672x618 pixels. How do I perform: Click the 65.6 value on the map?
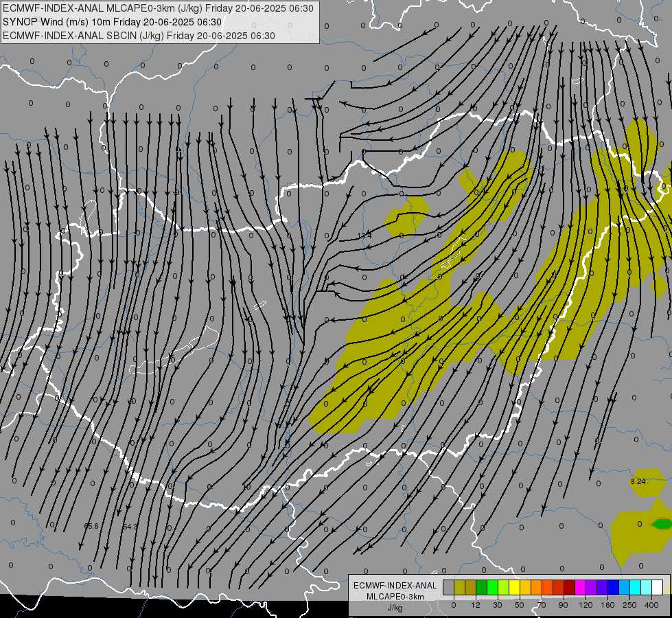tap(91, 526)
